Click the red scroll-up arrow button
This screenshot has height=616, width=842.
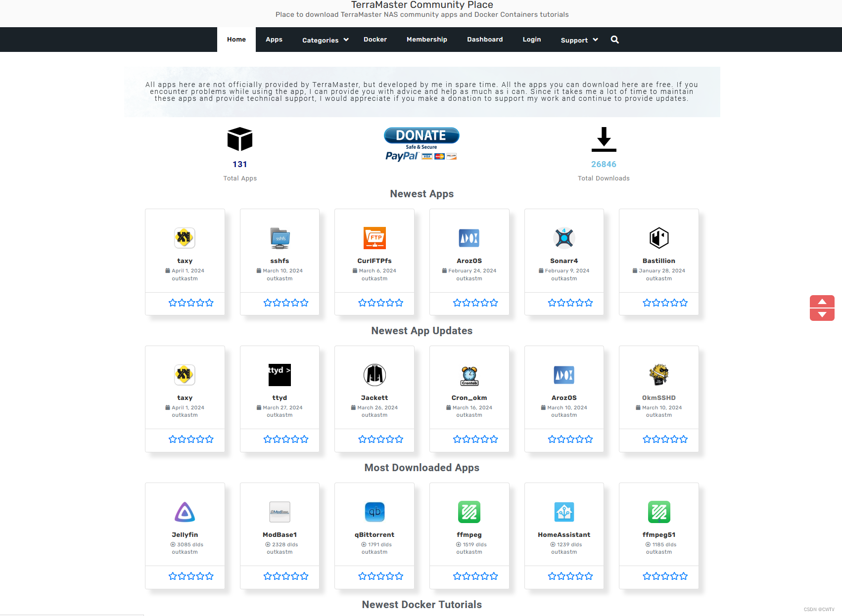[822, 302]
